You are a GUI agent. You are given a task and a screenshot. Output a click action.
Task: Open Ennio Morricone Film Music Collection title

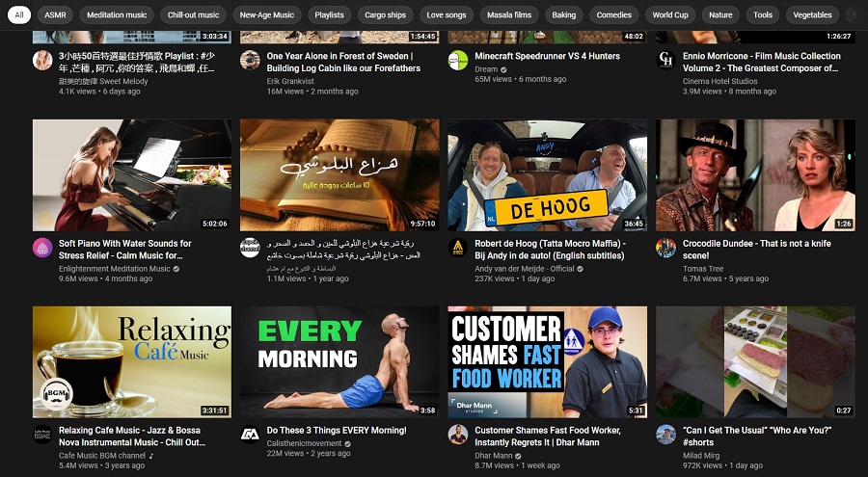(x=761, y=62)
